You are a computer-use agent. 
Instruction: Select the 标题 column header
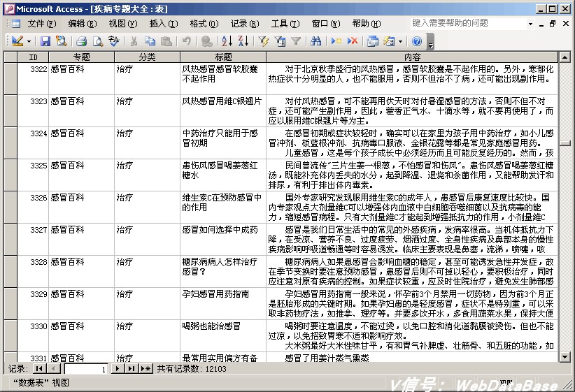click(223, 57)
